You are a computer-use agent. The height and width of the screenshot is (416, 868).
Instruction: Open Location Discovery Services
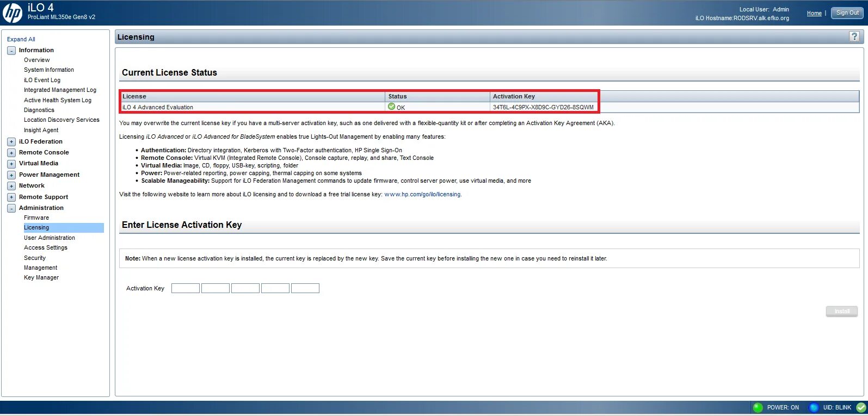(61, 120)
